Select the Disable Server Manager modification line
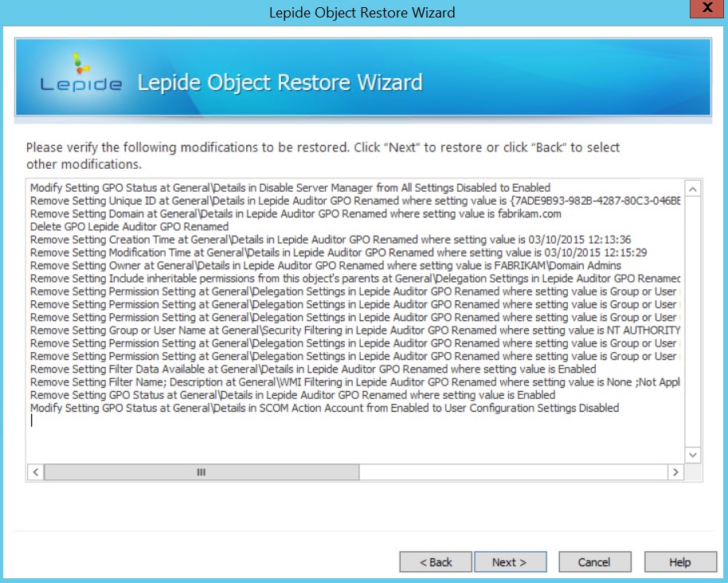Screen dimensions: 728x583 coord(290,188)
